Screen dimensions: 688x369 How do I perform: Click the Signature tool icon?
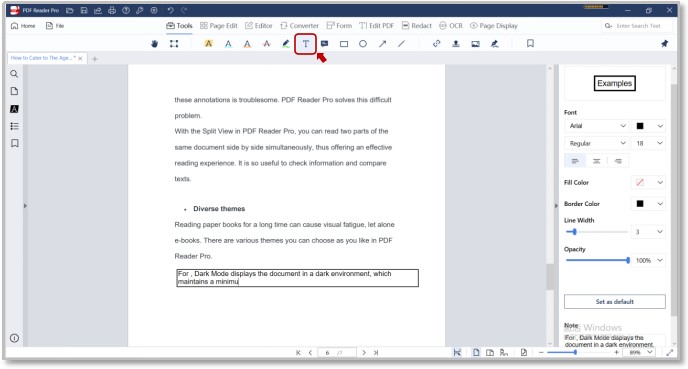(x=494, y=44)
